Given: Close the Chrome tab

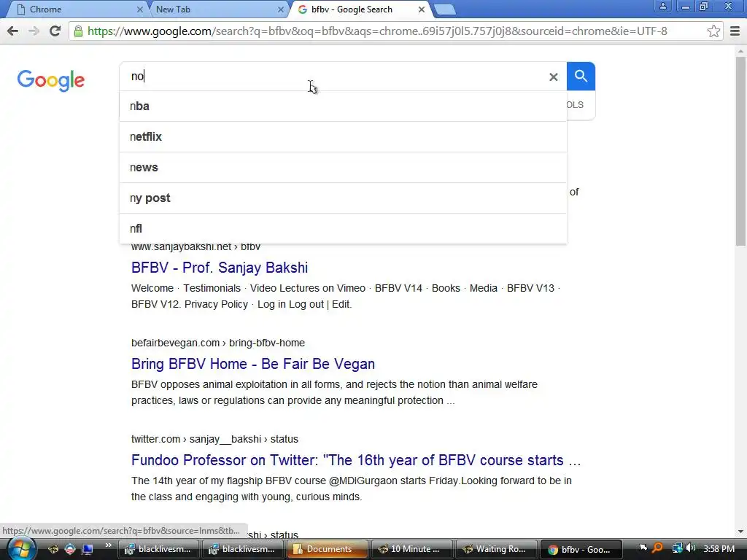Looking at the screenshot, I should point(139,9).
